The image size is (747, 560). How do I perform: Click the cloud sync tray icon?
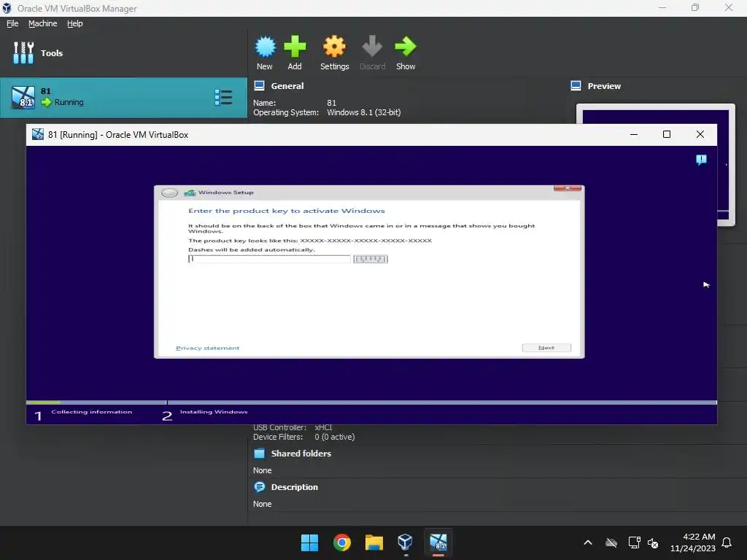[611, 542]
